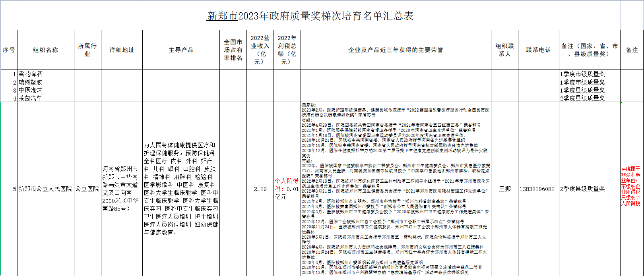Click the address cell 河南省郑州市新郑市中华南路
Screen dimensions: 644x276
(122, 189)
